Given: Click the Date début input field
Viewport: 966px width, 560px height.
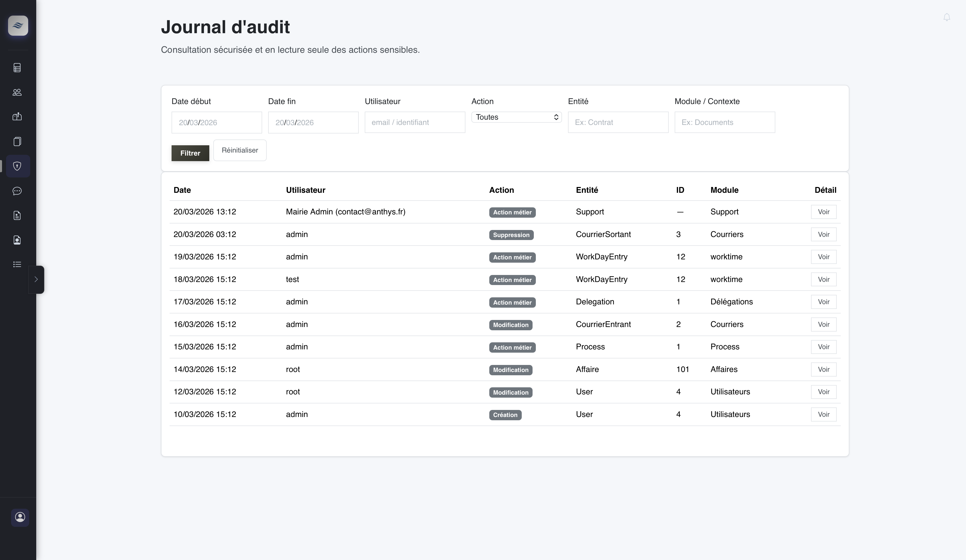Looking at the screenshot, I should tap(217, 122).
